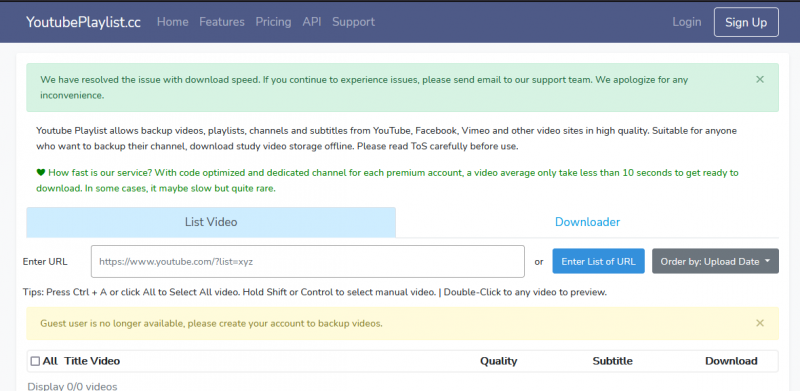The width and height of the screenshot is (800, 391).
Task: Open the Support navigation item
Action: point(354,22)
